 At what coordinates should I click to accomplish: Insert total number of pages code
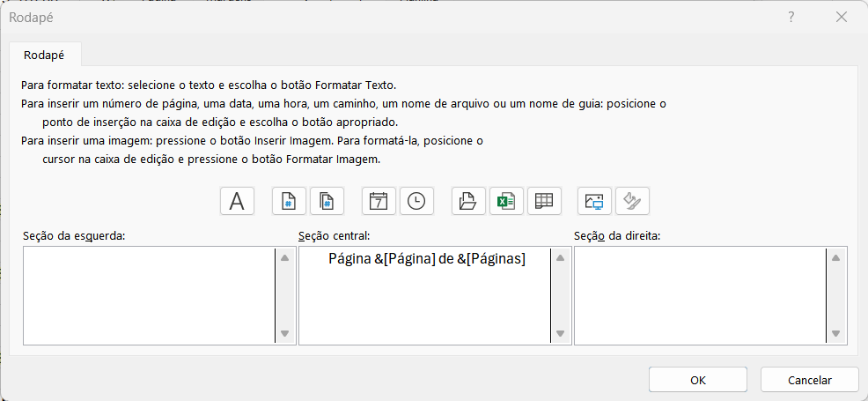point(326,201)
